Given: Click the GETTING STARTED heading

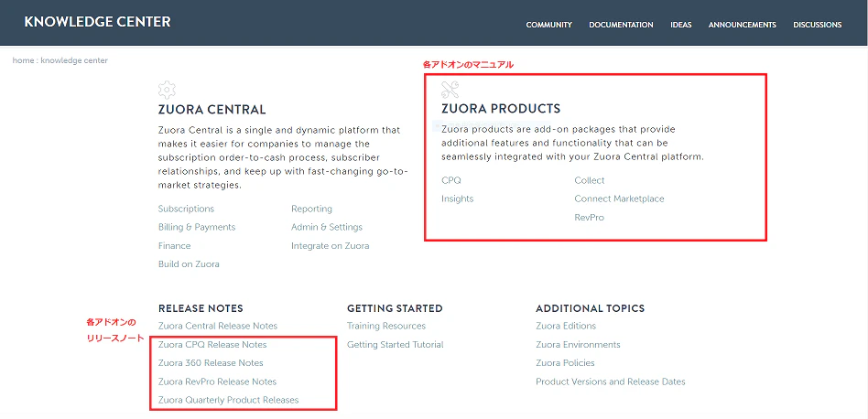Looking at the screenshot, I should tap(395, 308).
